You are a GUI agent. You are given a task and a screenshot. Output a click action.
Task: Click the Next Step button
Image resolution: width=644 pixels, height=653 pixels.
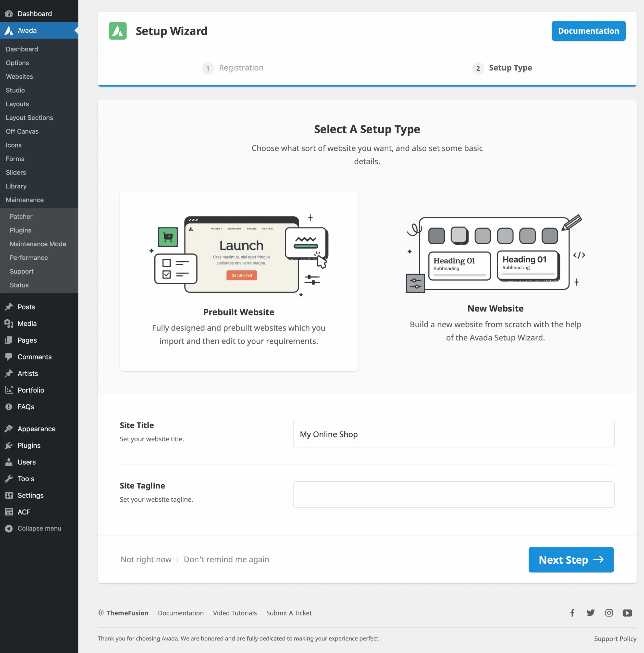coord(571,560)
